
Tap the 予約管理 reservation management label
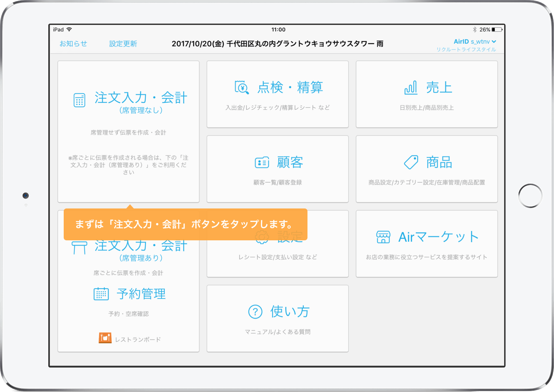(141, 294)
